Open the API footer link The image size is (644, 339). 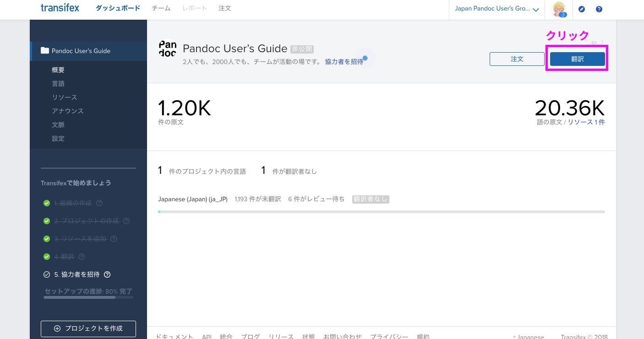(207, 337)
